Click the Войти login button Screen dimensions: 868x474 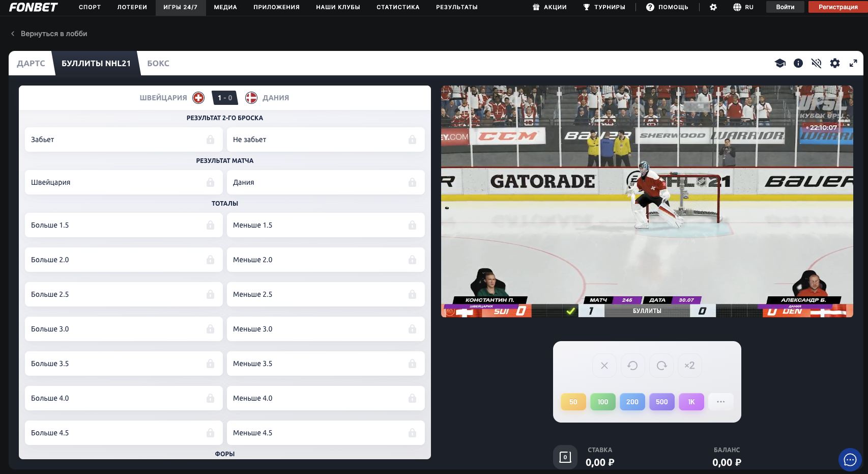(x=785, y=7)
